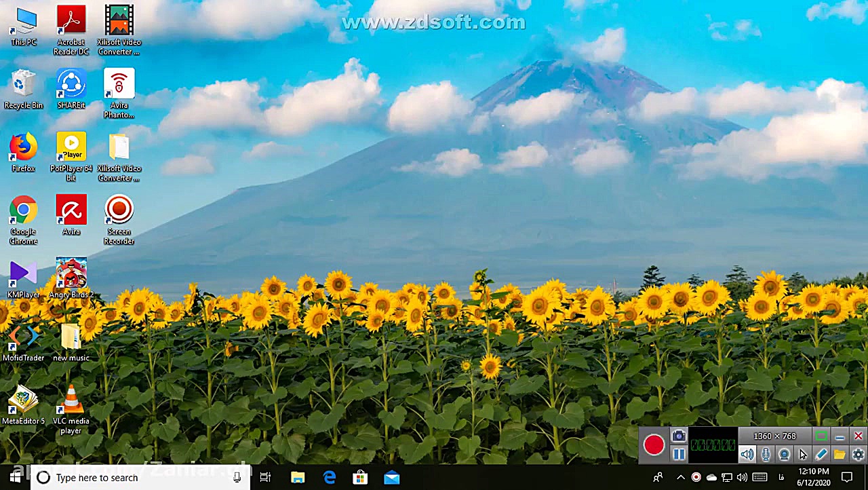Click the recorder's green elapsed-time display
This screenshot has width=868, height=490.
pos(713,445)
